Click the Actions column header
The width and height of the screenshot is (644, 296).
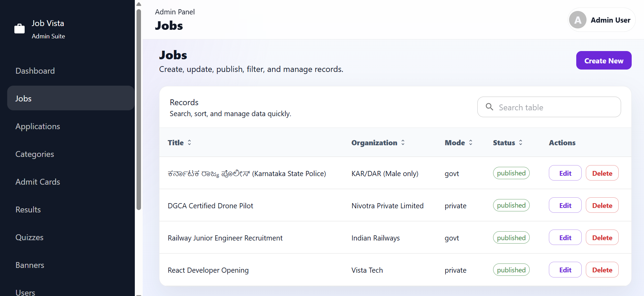562,143
